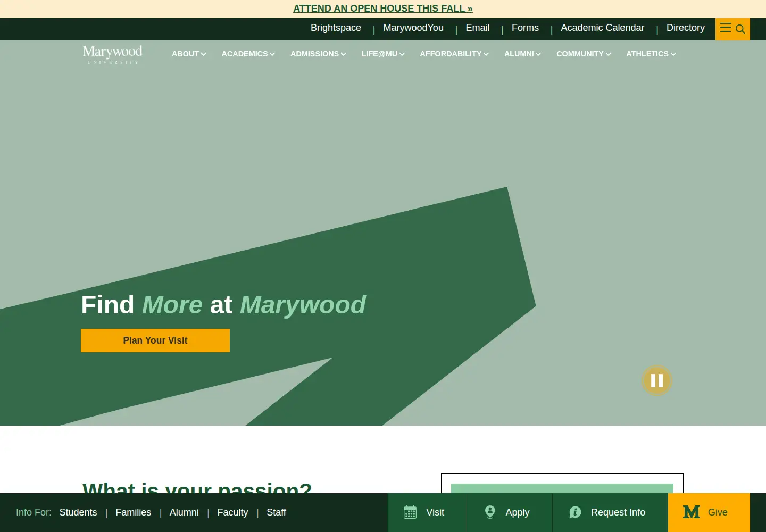Click the Visit text in bottom bar
Viewport: 766px width, 532px height.
[435, 512]
